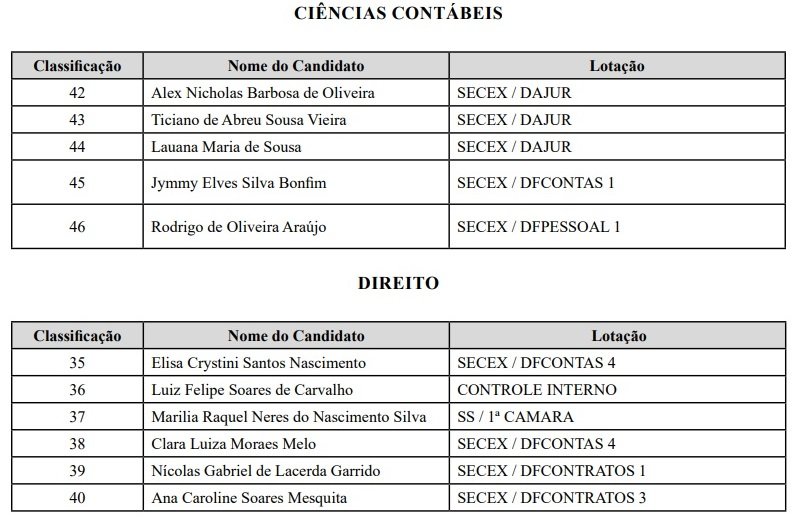Click classification number 46
The image size is (798, 522).
[77, 227]
